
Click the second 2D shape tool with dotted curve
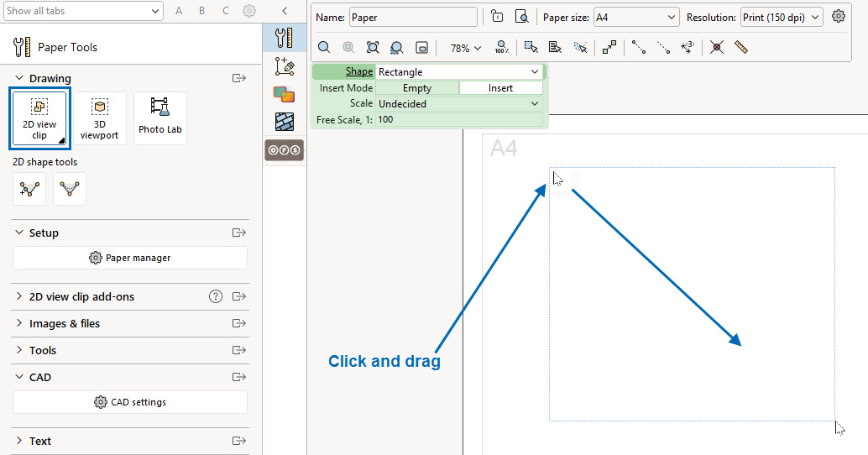pyautogui.click(x=70, y=189)
